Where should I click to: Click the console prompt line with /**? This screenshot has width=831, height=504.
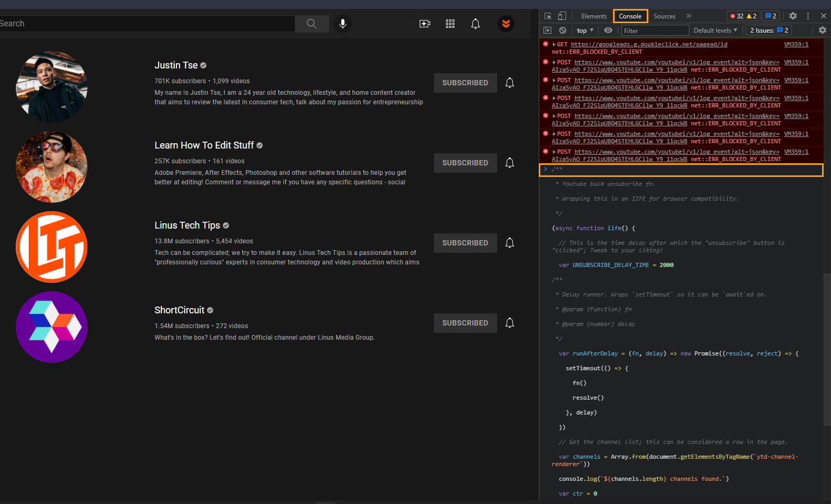pos(681,170)
